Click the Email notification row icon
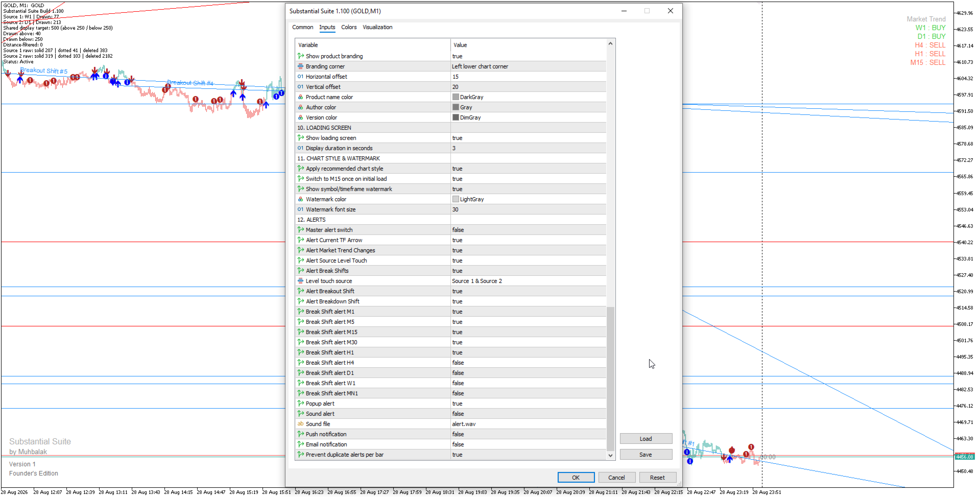980x497 pixels. click(301, 444)
